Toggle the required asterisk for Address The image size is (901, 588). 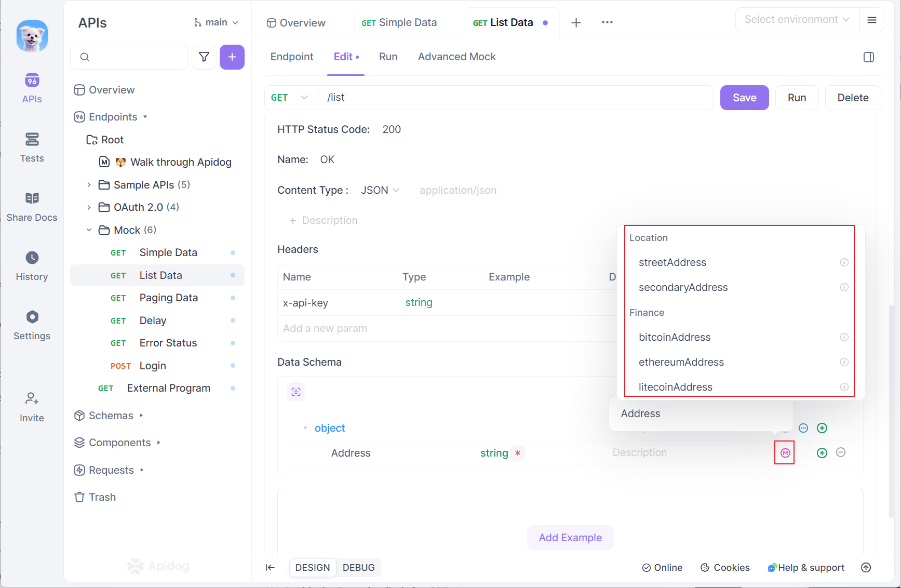click(x=518, y=453)
